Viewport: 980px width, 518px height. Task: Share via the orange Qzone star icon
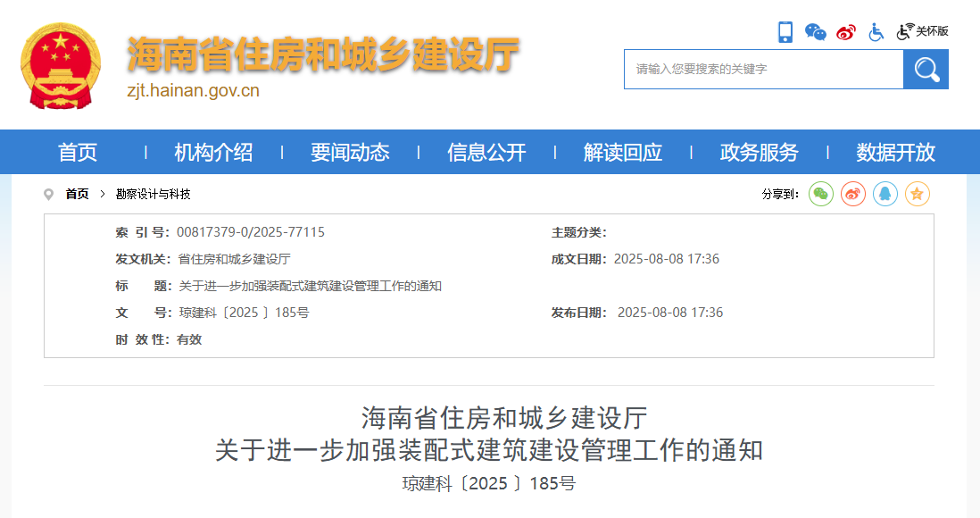coord(917,194)
